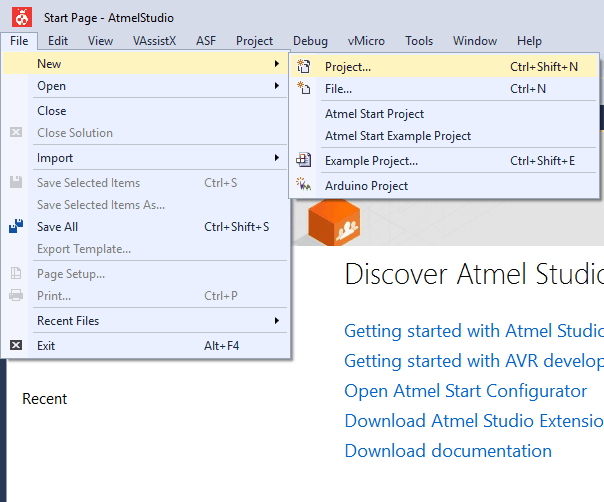Open the Help menu
The width and height of the screenshot is (604, 502).
click(x=529, y=41)
